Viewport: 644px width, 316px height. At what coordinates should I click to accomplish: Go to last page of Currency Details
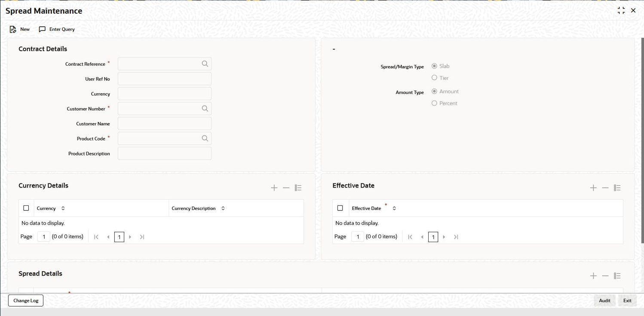tap(142, 237)
